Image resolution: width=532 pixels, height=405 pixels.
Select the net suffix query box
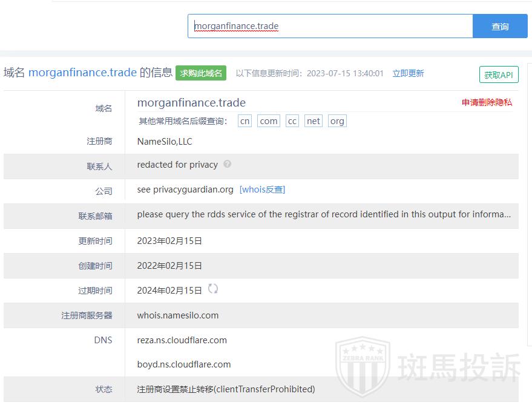pos(313,121)
